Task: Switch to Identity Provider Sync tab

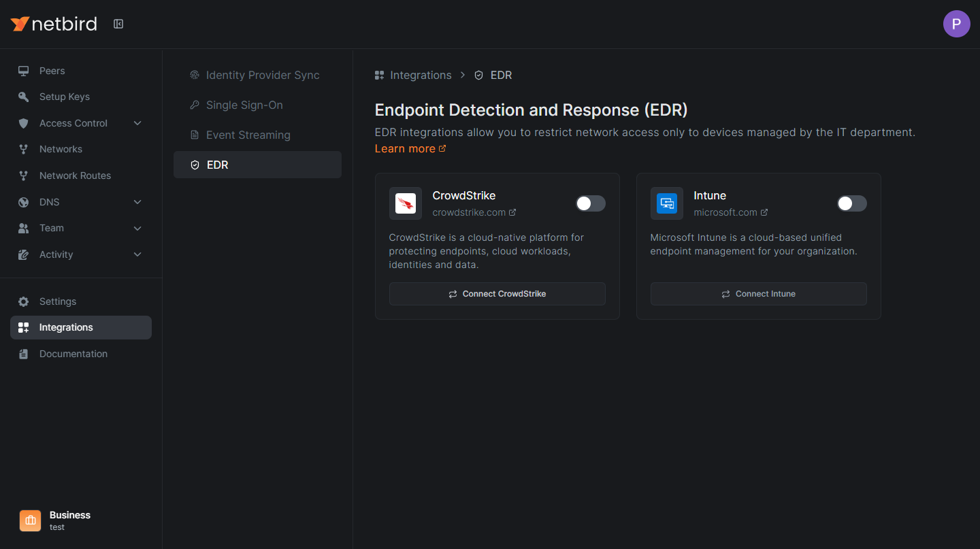Action: coord(262,75)
